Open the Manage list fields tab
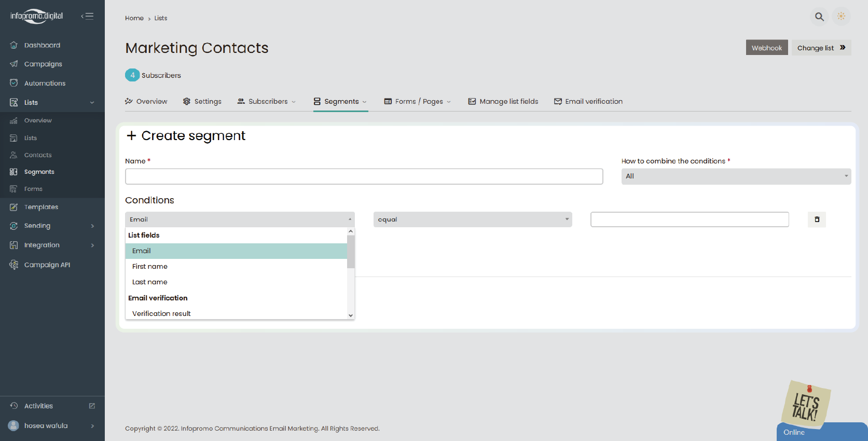Screen dimensions: 868x441 tap(503, 101)
